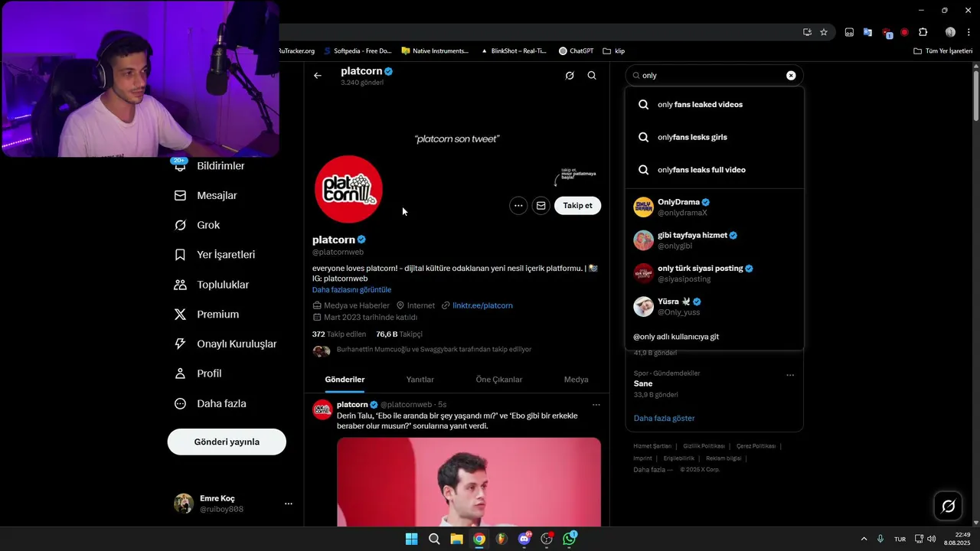Open the three-dot menu beside Takip et
Image resolution: width=980 pixels, height=551 pixels.
518,205
